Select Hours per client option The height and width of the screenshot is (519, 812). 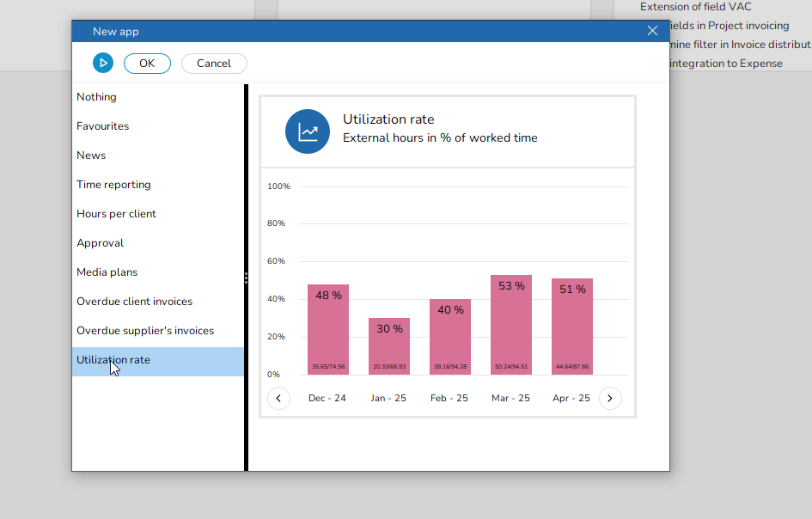click(x=116, y=214)
